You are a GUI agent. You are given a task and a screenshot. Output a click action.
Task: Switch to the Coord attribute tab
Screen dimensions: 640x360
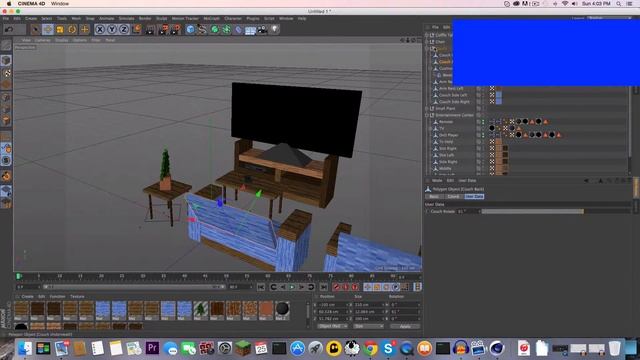tap(453, 196)
